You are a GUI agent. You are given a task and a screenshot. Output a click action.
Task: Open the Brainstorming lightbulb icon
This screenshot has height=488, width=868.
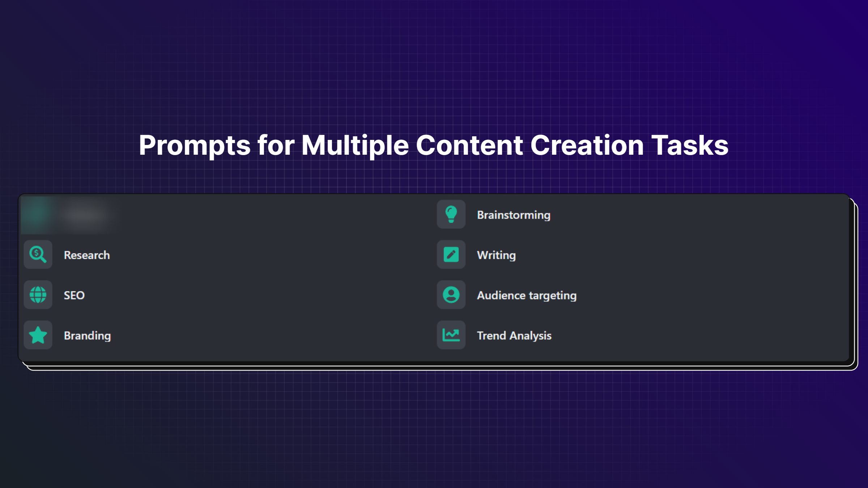451,214
